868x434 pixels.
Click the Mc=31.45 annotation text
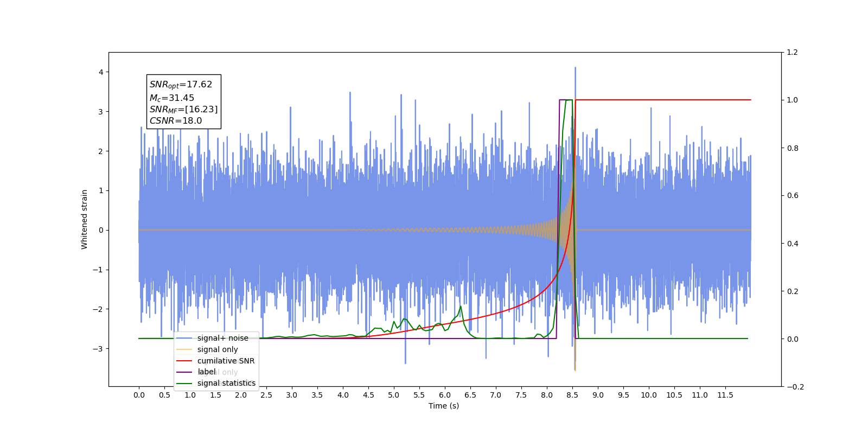(172, 98)
